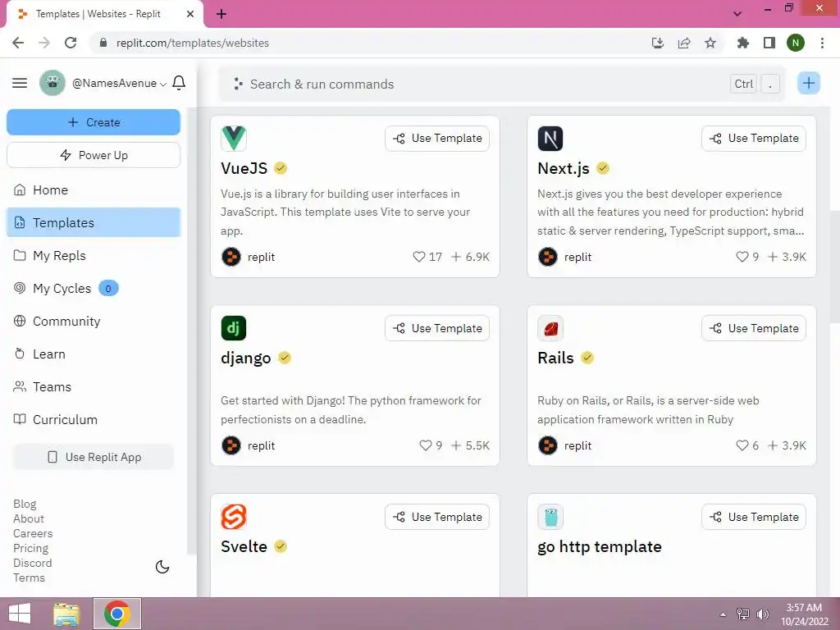Click the Rails ruby logo icon
The image size is (840, 630).
550,328
